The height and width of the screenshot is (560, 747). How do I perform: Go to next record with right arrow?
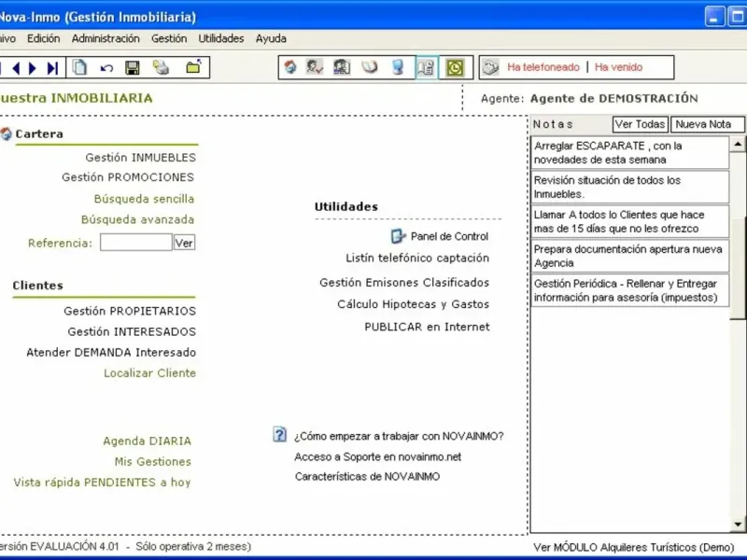pyautogui.click(x=33, y=68)
